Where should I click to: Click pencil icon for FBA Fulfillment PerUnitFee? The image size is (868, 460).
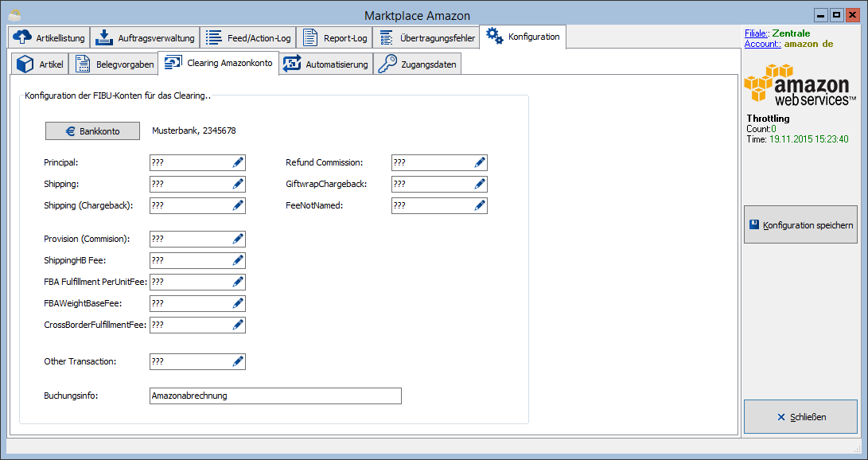pos(238,283)
